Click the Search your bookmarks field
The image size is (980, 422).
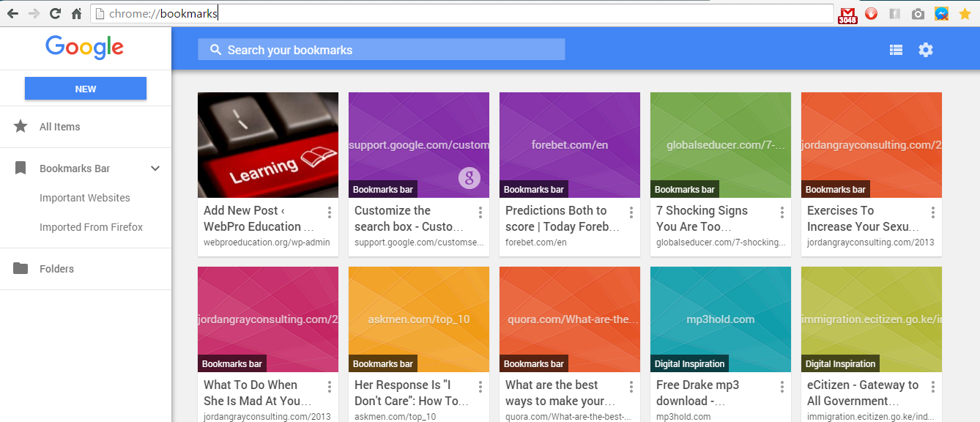382,50
